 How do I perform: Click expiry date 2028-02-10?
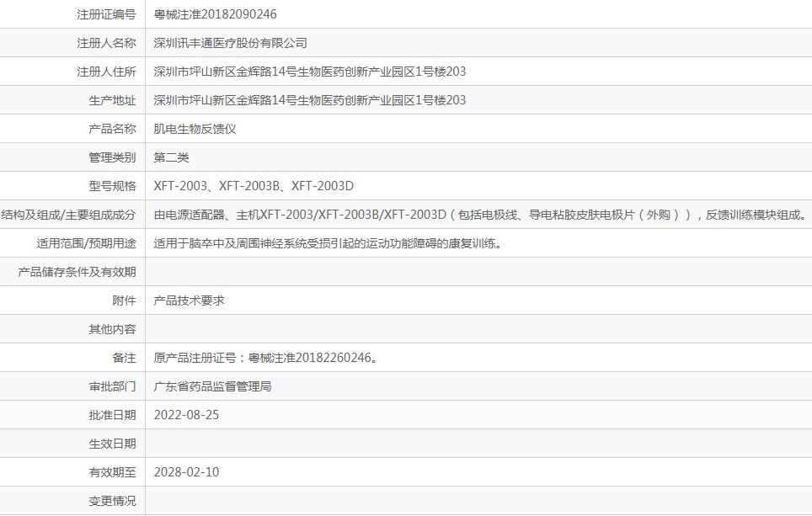(186, 472)
